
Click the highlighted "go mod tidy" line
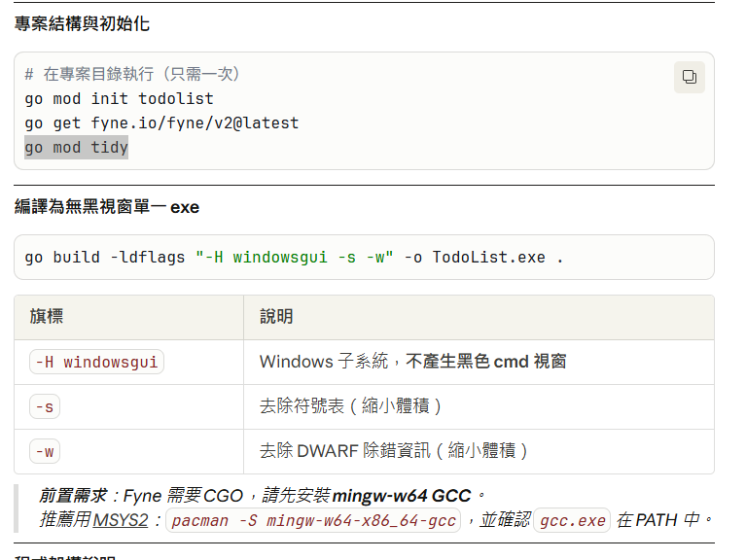77,148
